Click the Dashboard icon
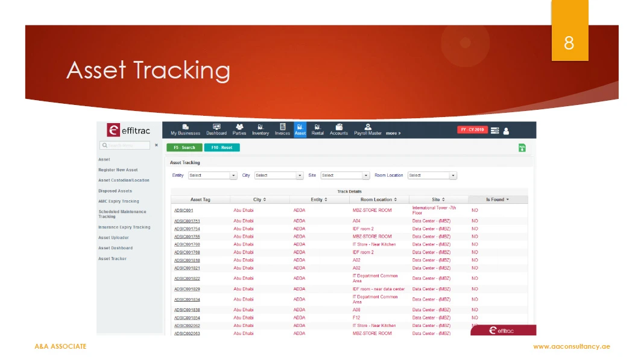 (216, 130)
